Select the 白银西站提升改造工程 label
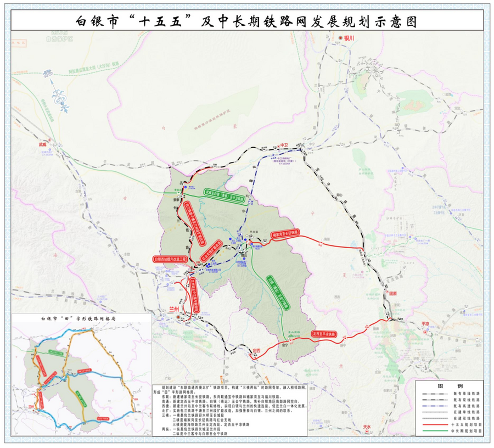 pyautogui.click(x=170, y=257)
